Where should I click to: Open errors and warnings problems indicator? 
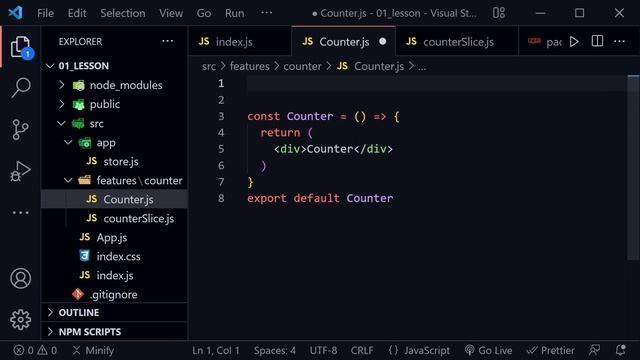point(35,350)
